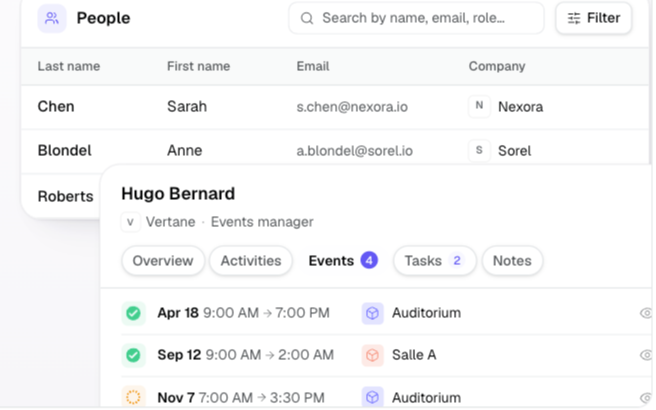
Task: Open the Filter options
Action: tap(593, 18)
